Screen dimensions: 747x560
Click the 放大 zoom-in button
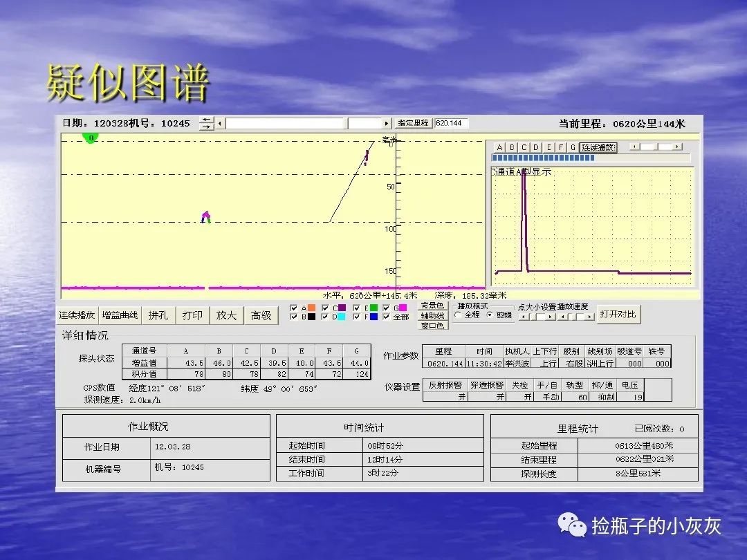[x=226, y=315]
